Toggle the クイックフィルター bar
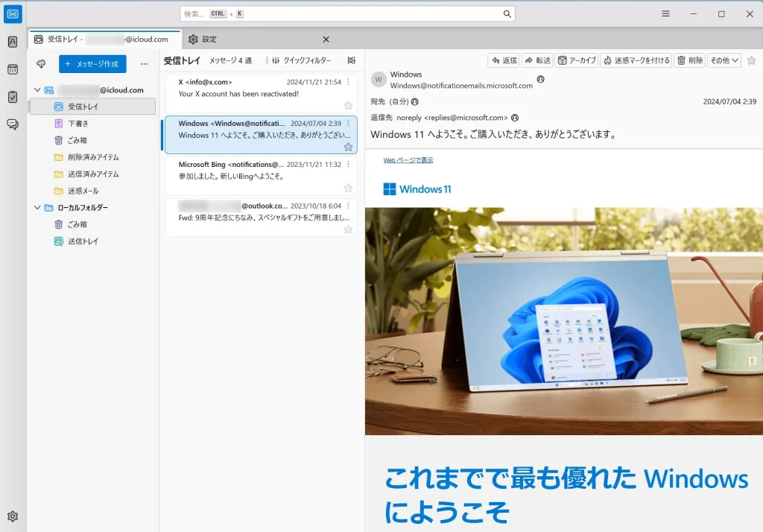Viewport: 763px width, 532px height. pyautogui.click(x=301, y=60)
